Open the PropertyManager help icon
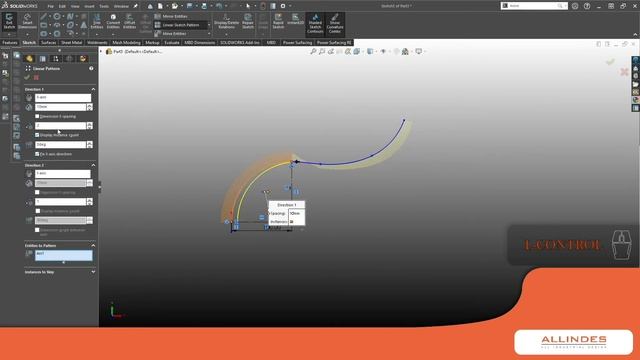 [x=91, y=69]
